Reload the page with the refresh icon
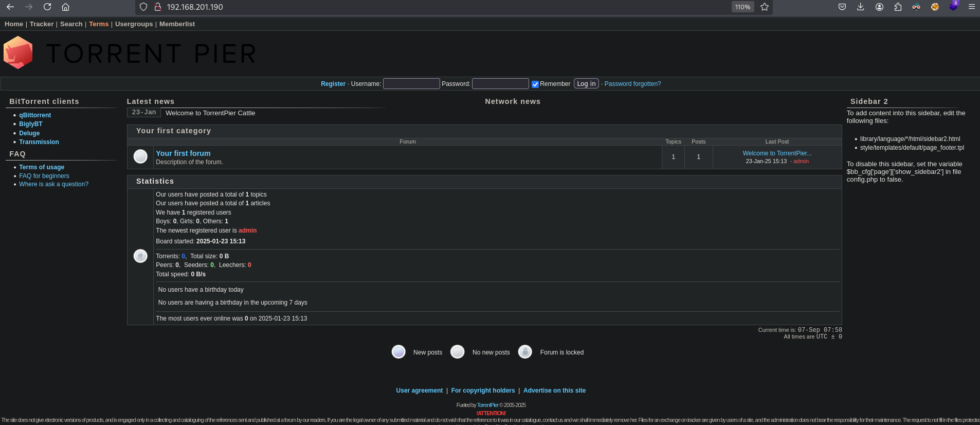Screen dimensions: 980x425 pos(47,7)
